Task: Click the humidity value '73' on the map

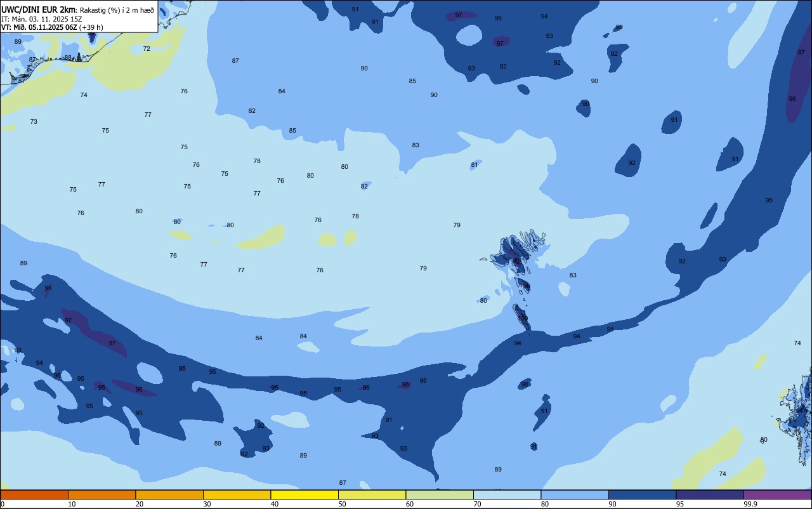Action: tap(34, 122)
